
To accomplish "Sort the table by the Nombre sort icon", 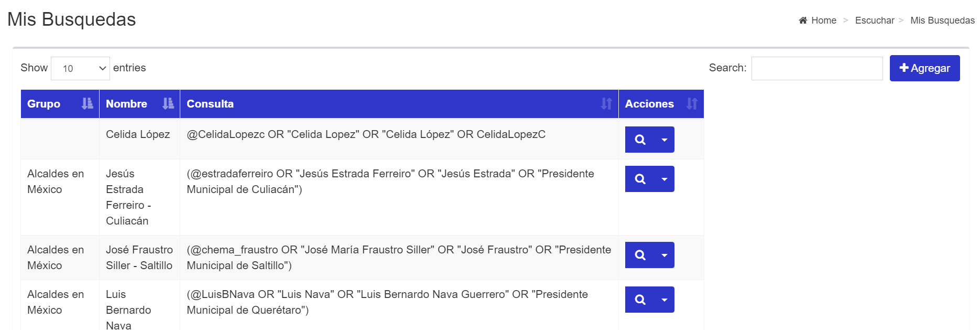I will point(168,104).
